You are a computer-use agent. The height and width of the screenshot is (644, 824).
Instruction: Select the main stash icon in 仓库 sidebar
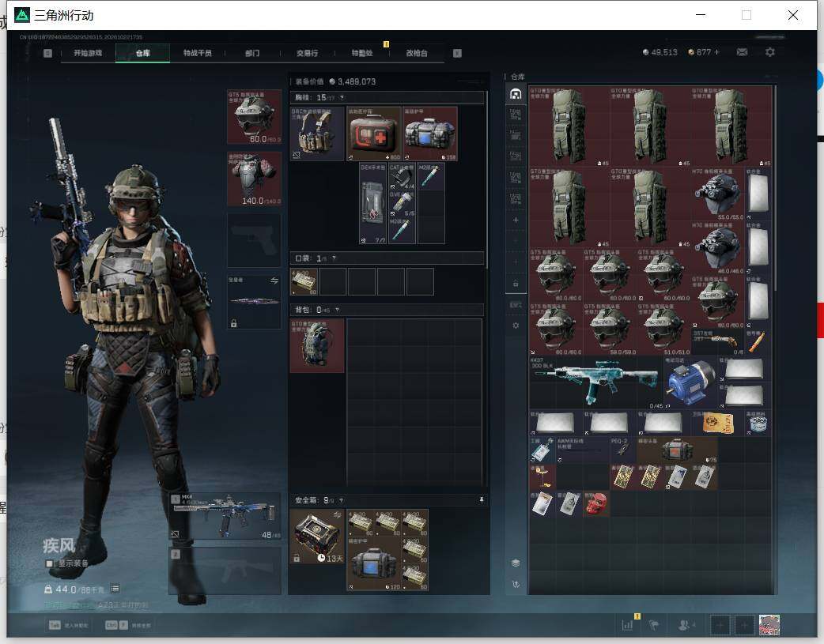516,94
